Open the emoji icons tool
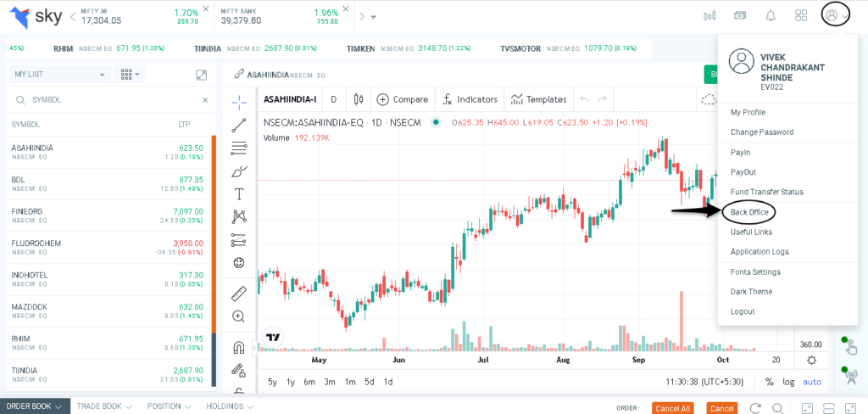Screen dimensions: 868x414 point(239,262)
